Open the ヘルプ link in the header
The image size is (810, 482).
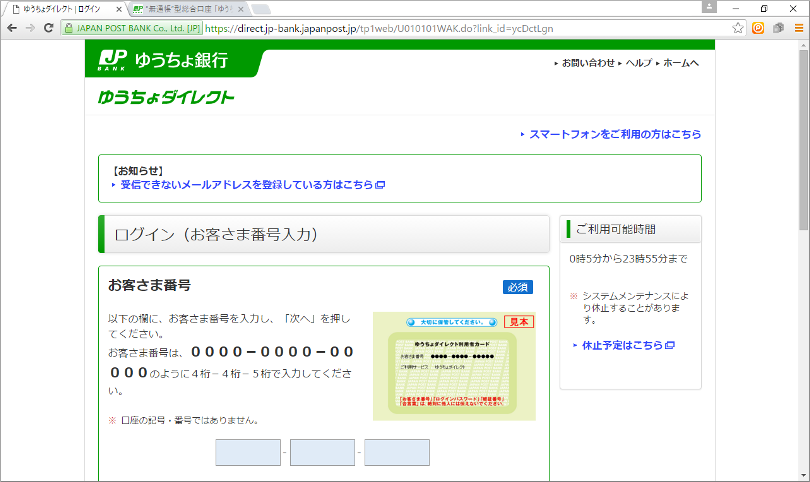[638, 63]
